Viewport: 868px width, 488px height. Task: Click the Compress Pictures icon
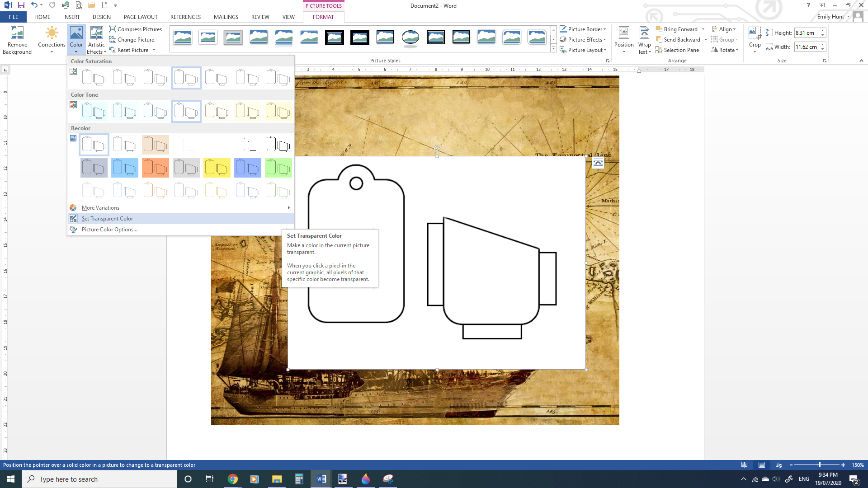pos(113,29)
